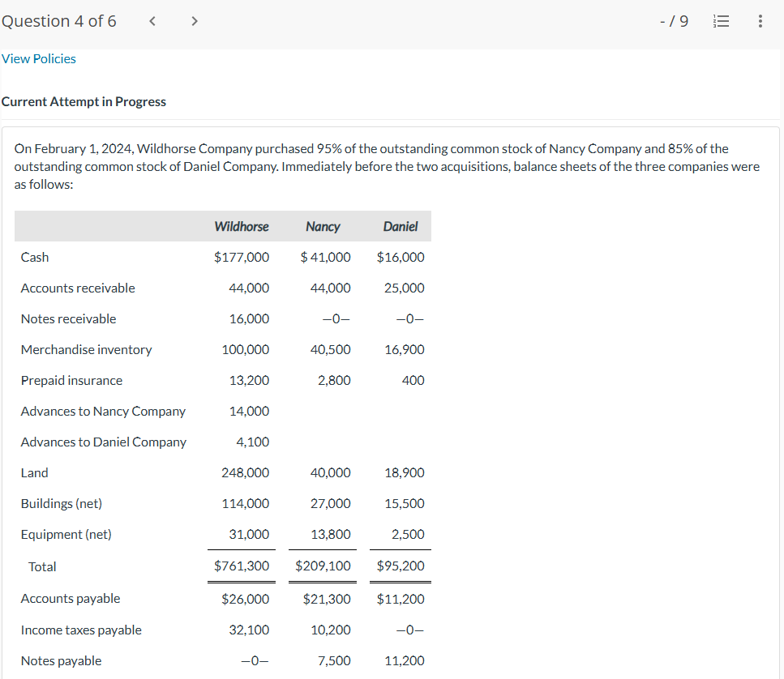Click the Daniel column header
784x679 pixels.
(x=401, y=226)
